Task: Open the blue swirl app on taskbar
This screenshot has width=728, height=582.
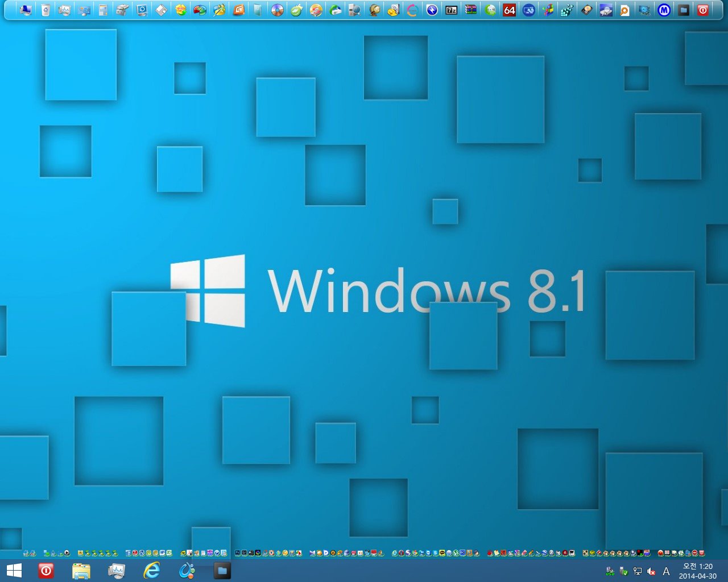Action: (187, 571)
